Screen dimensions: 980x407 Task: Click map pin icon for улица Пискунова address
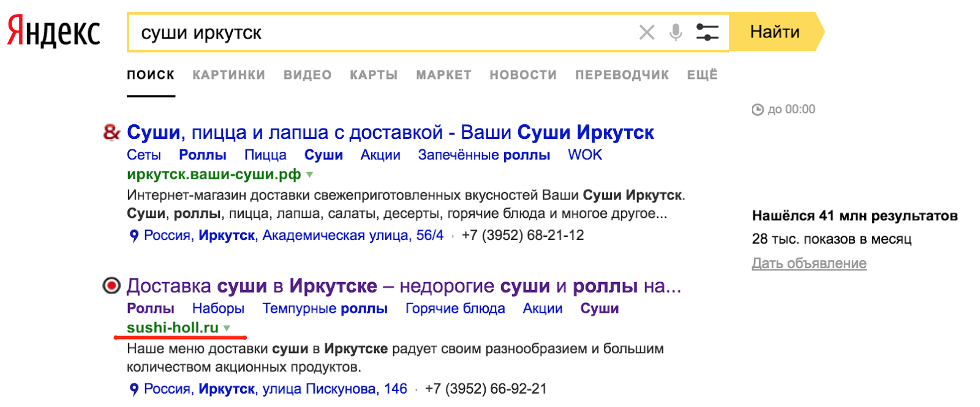[x=134, y=389]
